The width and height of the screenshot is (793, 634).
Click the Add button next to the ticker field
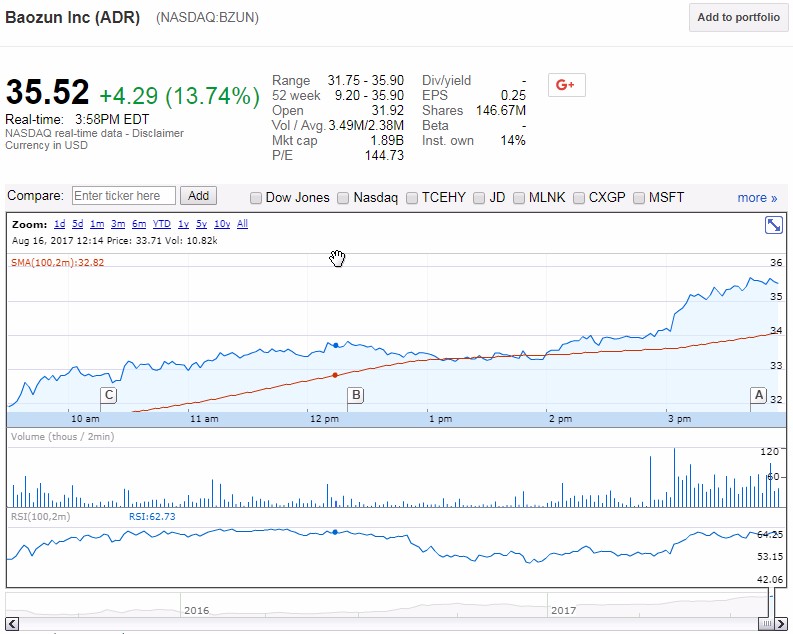point(198,196)
